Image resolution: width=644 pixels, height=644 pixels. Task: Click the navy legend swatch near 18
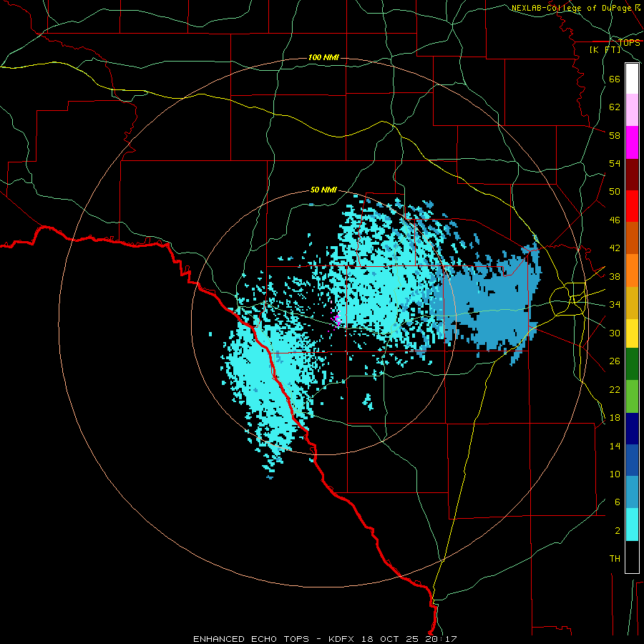click(632, 429)
